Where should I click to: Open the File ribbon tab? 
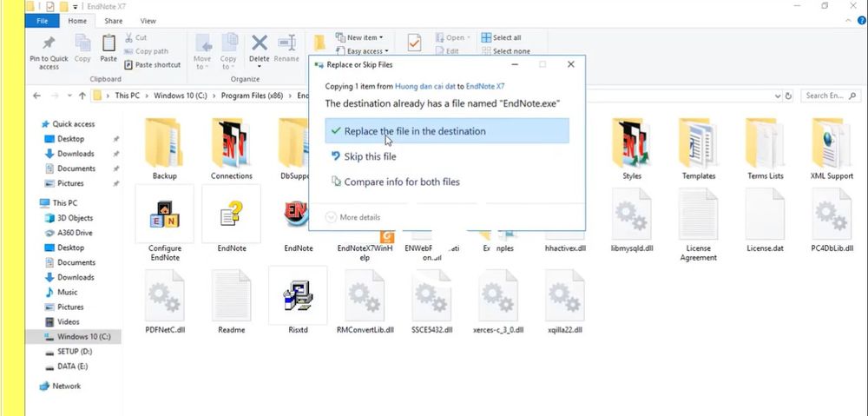pos(42,21)
